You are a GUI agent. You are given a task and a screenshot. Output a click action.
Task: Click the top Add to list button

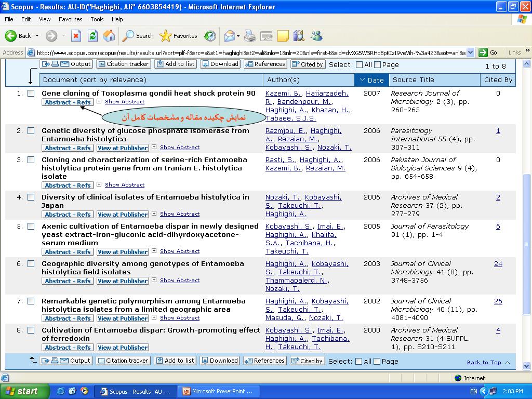[176, 64]
